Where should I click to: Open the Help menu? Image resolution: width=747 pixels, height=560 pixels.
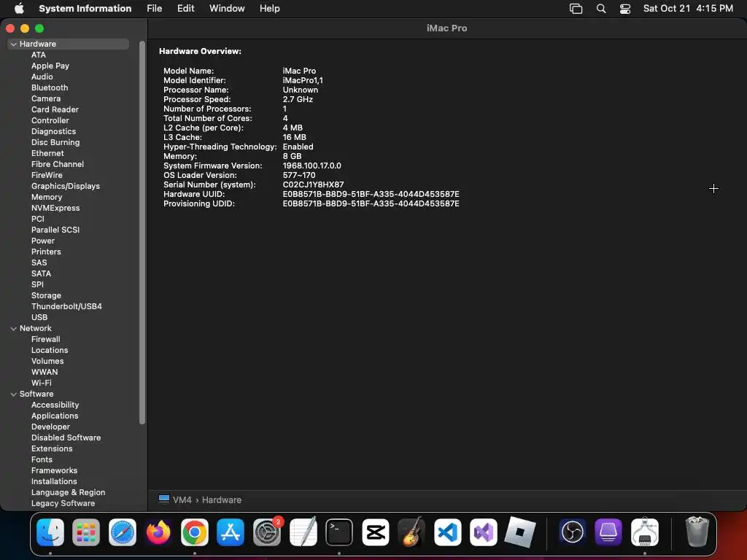pyautogui.click(x=270, y=9)
